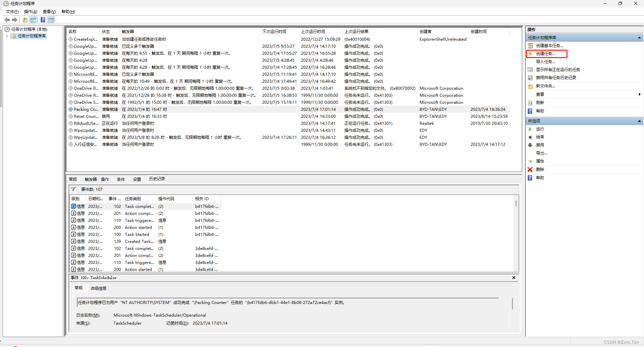Viewport: 644px width, 347px height.
Task: Switch to the 操作 tab
Action: 105,180
